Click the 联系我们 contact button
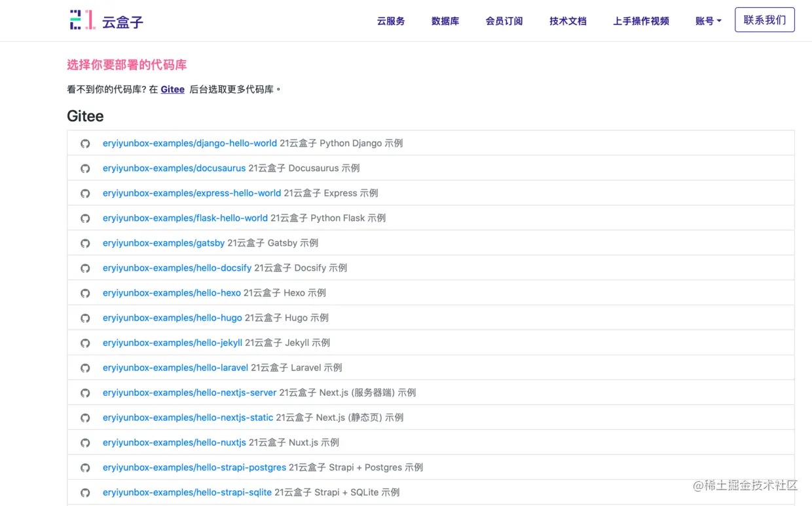 (764, 20)
